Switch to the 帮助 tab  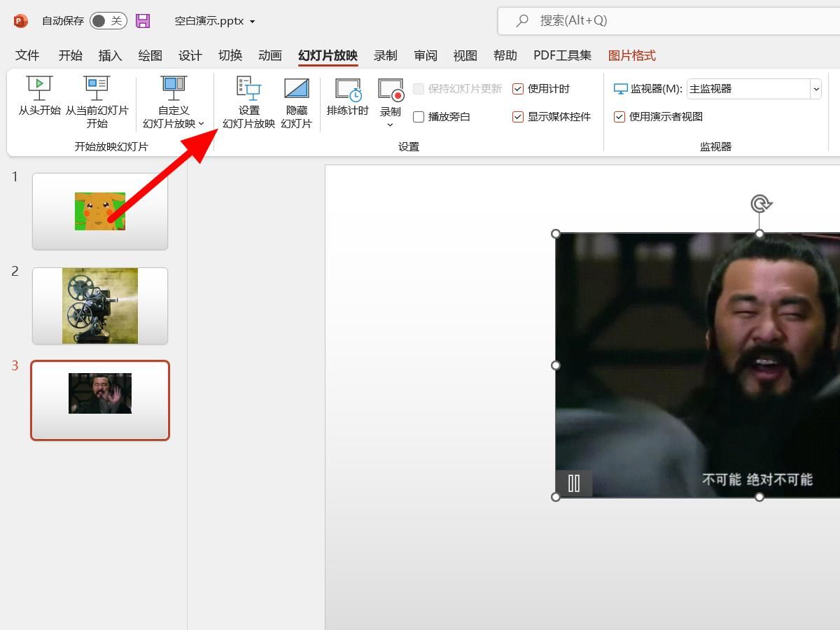(505, 55)
